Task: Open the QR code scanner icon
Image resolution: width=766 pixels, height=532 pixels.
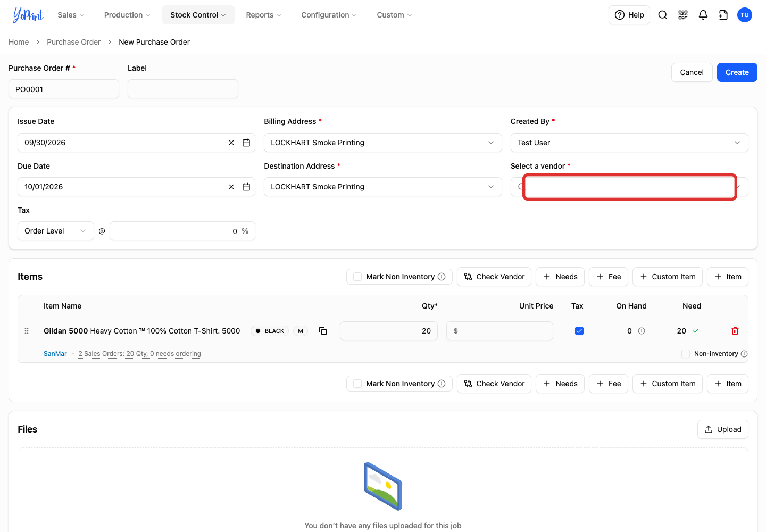Action: click(683, 15)
